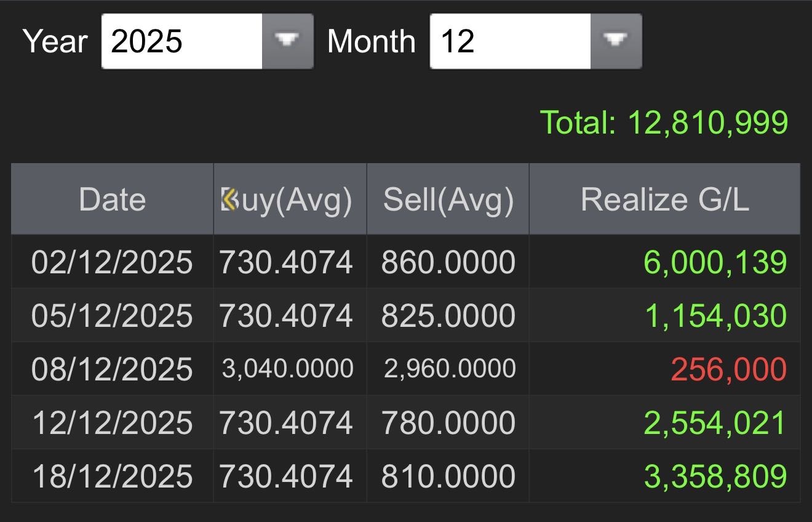
Task: Select the 05/12/2025 date row
Action: click(x=112, y=316)
